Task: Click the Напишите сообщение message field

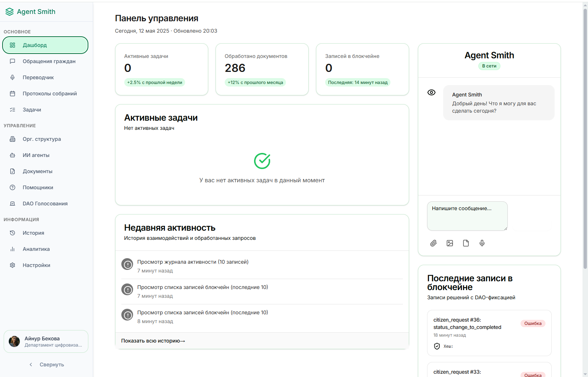Action: [x=467, y=216]
